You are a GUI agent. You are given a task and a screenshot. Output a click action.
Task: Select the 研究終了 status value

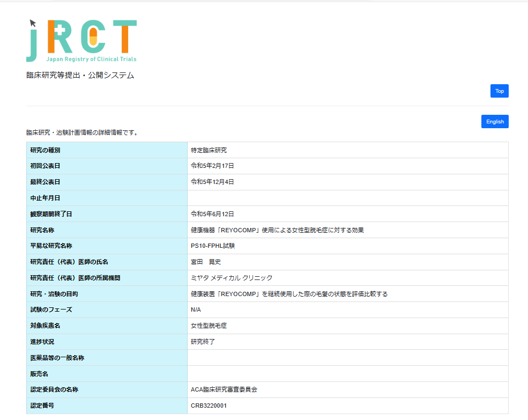coord(203,342)
